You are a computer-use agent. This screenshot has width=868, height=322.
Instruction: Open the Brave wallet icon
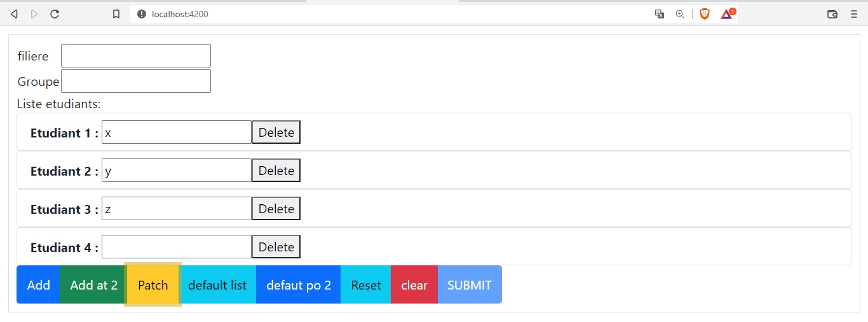pyautogui.click(x=832, y=14)
